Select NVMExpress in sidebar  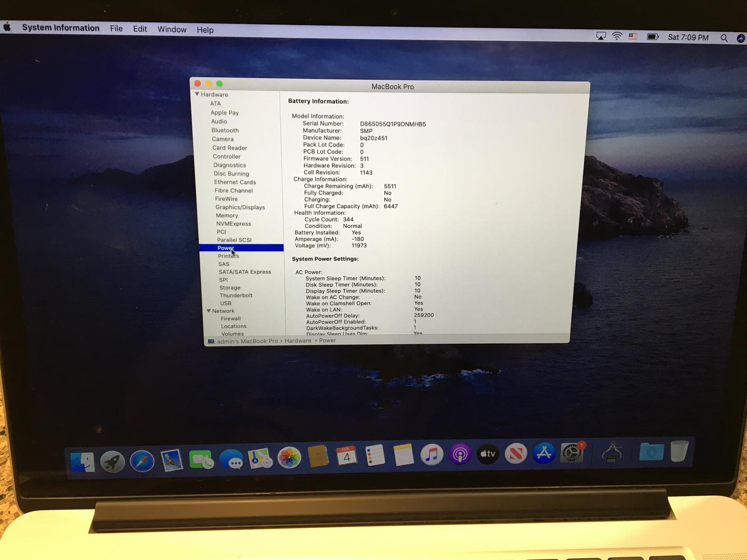point(234,224)
